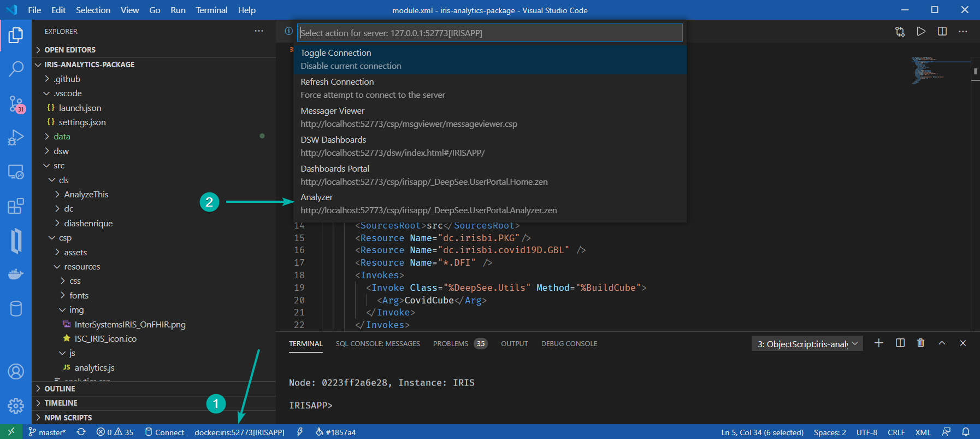Expand the NPM SCRIPTS section
Image resolution: width=980 pixels, height=439 pixels.
pyautogui.click(x=154, y=418)
